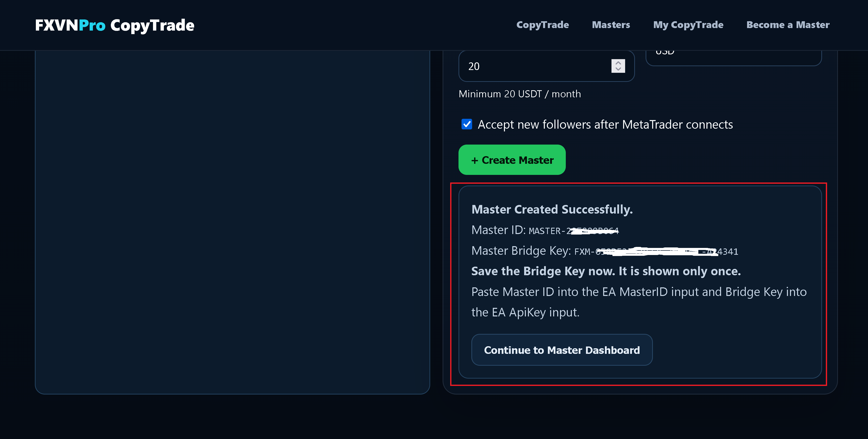Screen dimensions: 868x439
Task: Click the 'Accept new followers after MetaTrader connects' label
Action: click(605, 125)
